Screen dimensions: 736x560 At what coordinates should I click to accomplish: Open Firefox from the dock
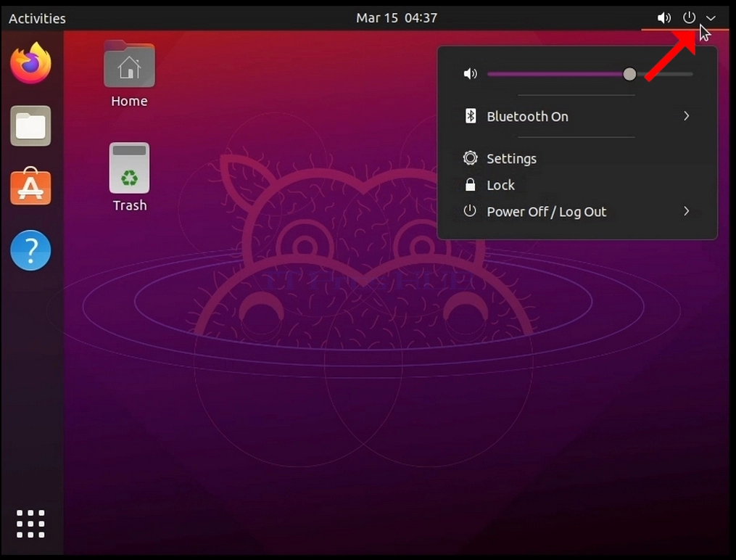[31, 63]
